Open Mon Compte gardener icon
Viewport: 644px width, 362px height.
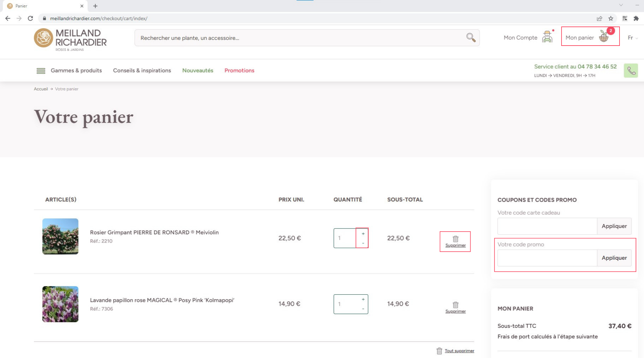click(x=547, y=37)
